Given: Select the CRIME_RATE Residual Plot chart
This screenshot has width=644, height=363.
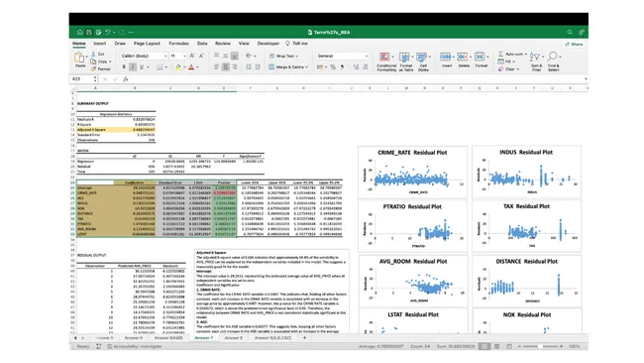Looking at the screenshot, I should pyautogui.click(x=412, y=172).
